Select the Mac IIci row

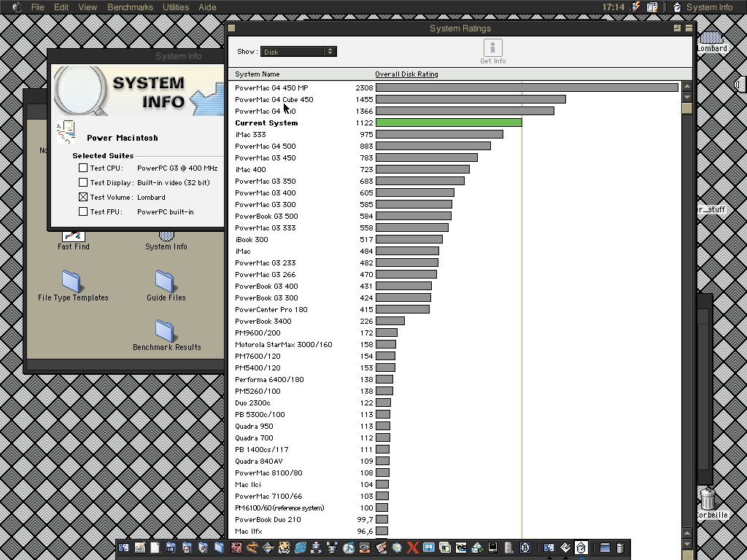(455, 484)
